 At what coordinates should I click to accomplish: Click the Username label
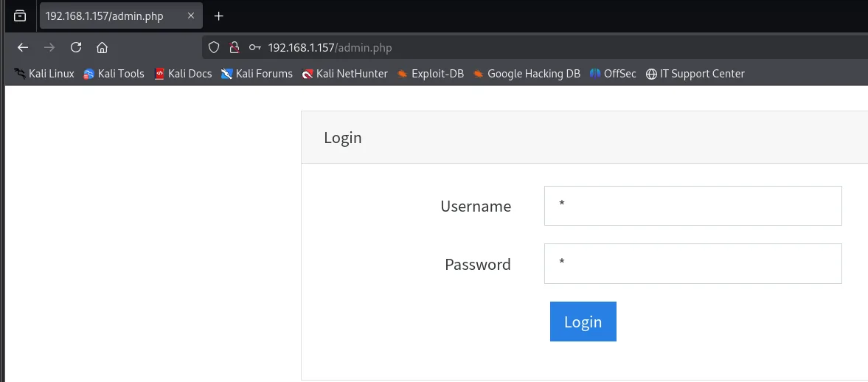coord(476,206)
